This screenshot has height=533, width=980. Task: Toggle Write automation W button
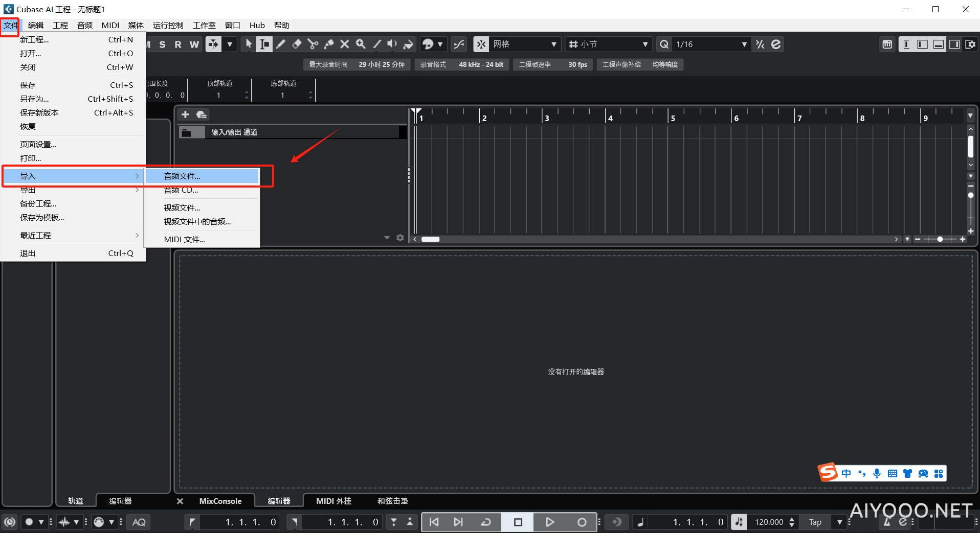(x=194, y=44)
